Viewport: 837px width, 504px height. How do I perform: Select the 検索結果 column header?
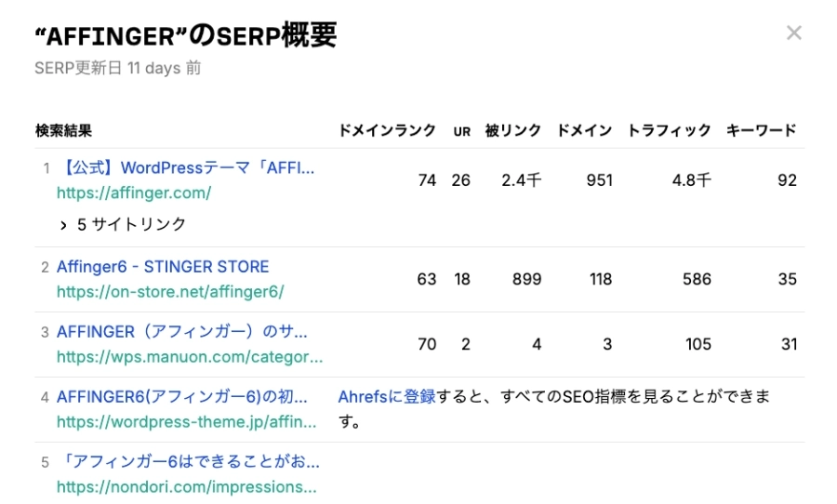[63, 130]
